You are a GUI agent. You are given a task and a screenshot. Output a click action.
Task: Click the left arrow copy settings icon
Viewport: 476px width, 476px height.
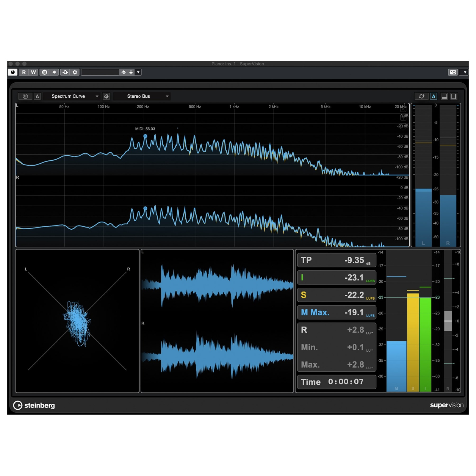coord(54,72)
